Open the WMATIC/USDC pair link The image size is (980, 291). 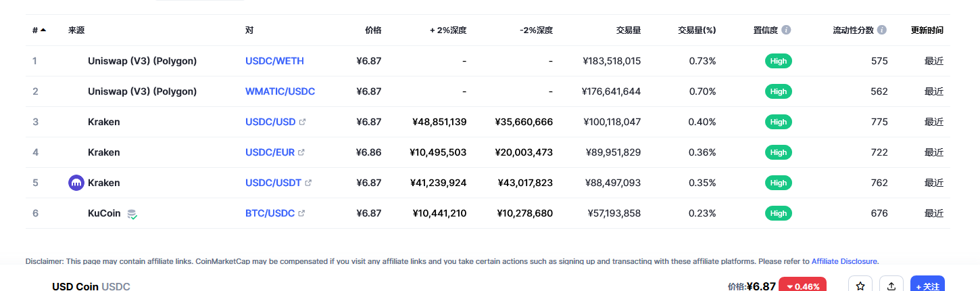[x=280, y=91]
